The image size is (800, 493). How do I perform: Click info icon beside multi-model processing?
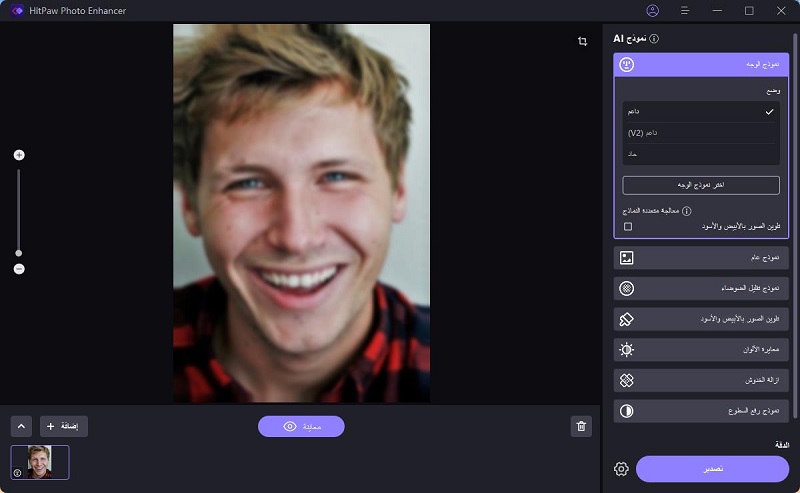coord(686,211)
